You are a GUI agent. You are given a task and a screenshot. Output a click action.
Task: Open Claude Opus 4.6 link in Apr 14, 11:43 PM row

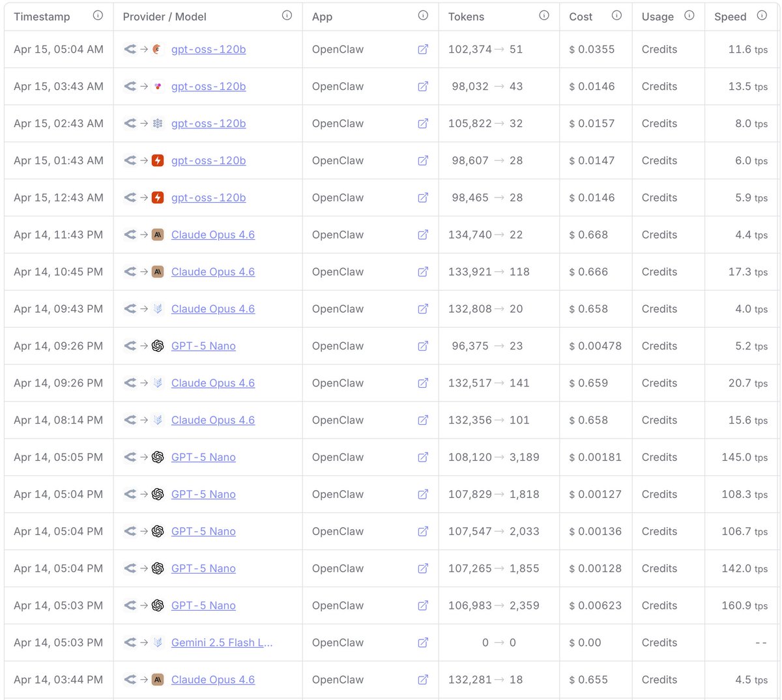click(213, 235)
